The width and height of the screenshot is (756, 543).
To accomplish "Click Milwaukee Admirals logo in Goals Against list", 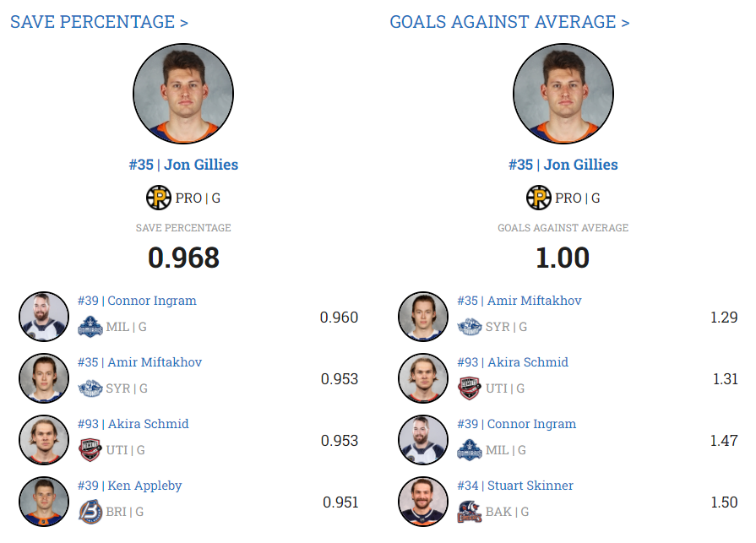I will pos(469,450).
